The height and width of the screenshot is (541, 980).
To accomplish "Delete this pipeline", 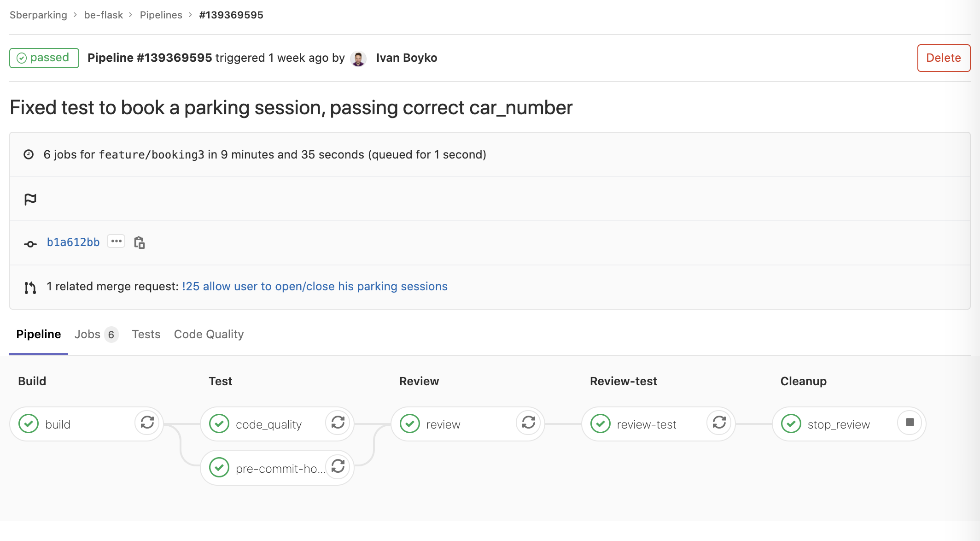I will pos(943,58).
